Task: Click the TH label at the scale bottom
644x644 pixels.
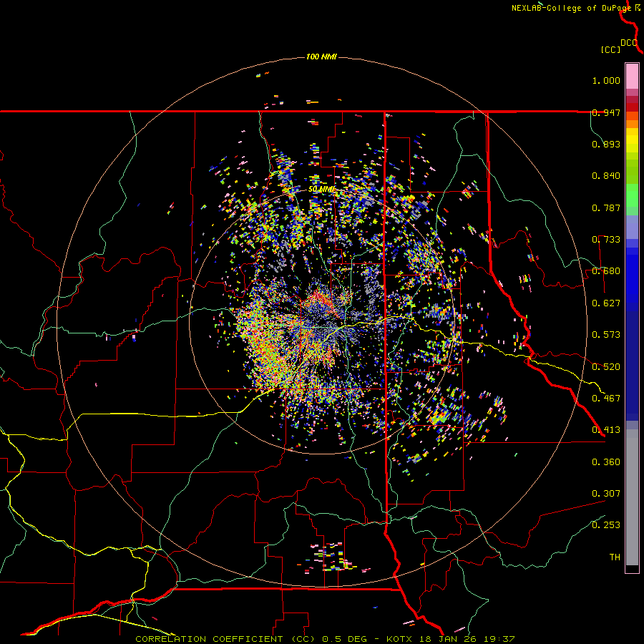Action: coord(615,557)
